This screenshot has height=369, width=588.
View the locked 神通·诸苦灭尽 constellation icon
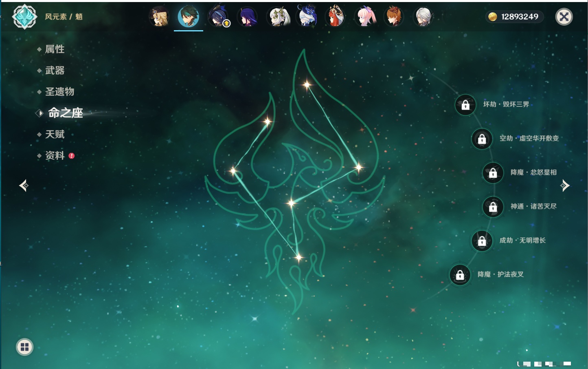coord(493,207)
